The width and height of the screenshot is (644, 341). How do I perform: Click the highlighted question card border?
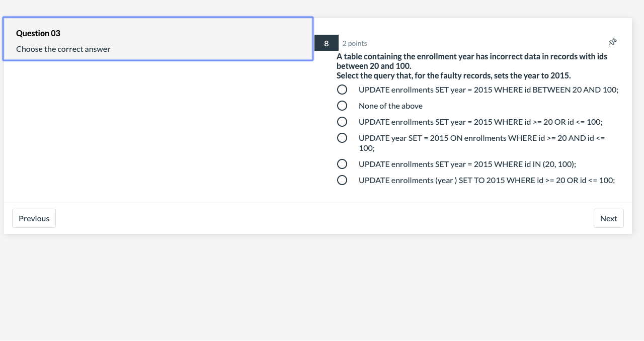point(157,17)
